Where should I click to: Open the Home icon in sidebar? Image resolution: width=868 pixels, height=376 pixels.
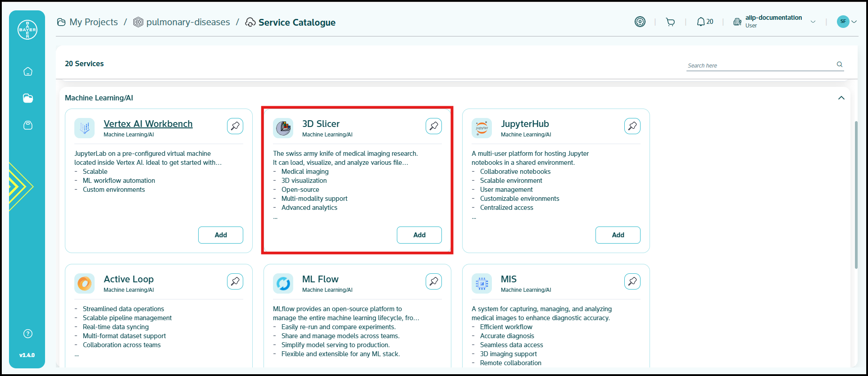[28, 72]
